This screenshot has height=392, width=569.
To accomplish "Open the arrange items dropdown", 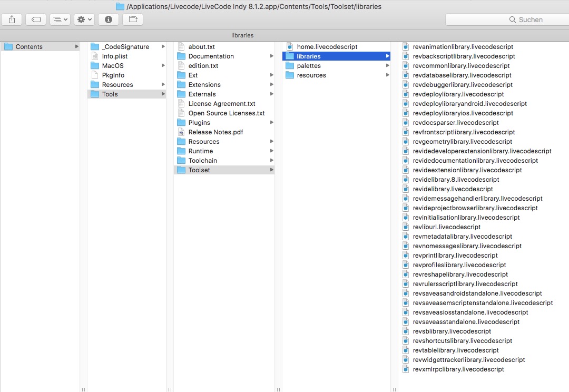I will point(60,19).
